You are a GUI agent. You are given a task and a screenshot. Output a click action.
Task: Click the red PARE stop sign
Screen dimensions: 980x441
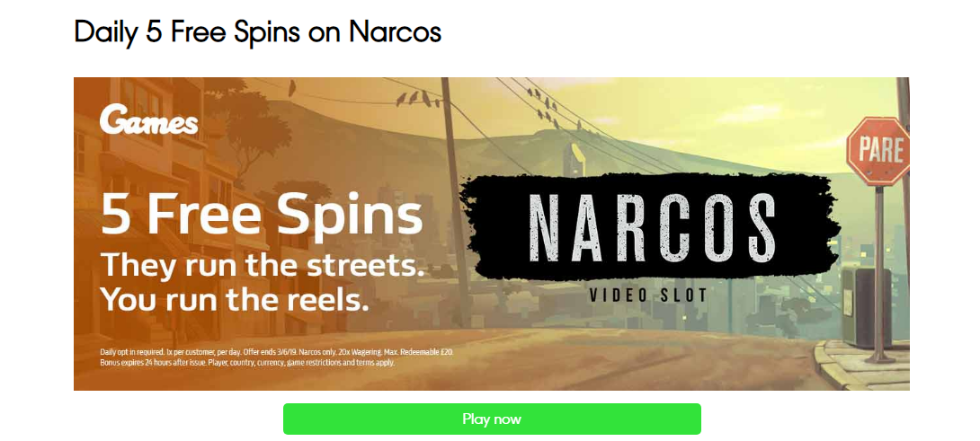(x=878, y=151)
